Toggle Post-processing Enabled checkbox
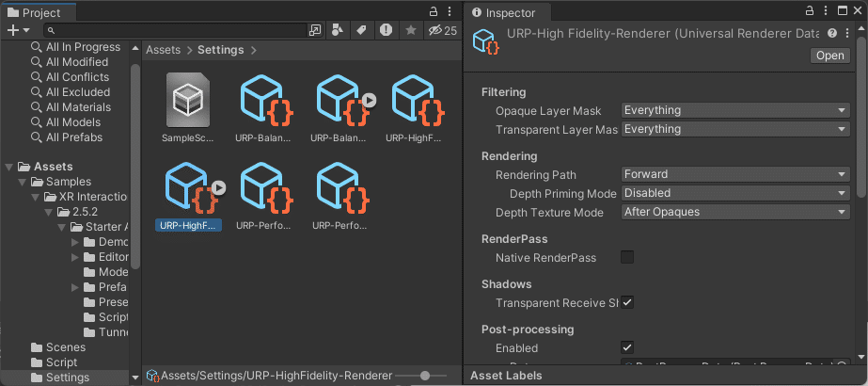 pyautogui.click(x=627, y=347)
